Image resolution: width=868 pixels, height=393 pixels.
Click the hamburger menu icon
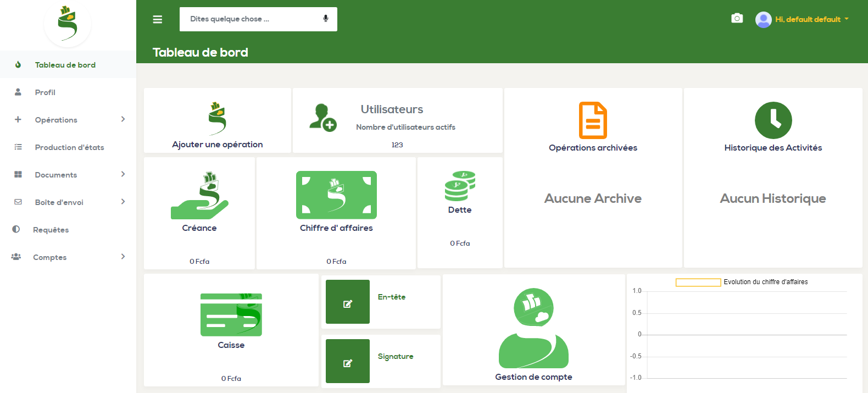pyautogui.click(x=157, y=19)
